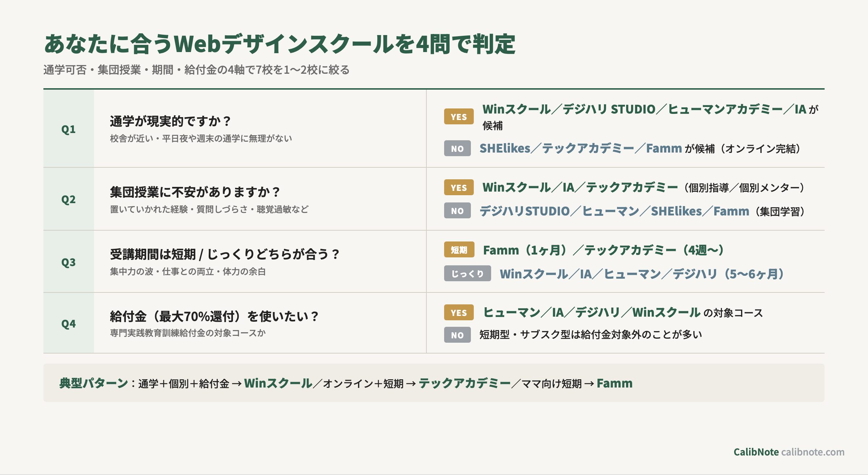Viewport: 868px width, 475px height.
Task: Click the NO badge in the Q2 row
Action: (x=457, y=210)
